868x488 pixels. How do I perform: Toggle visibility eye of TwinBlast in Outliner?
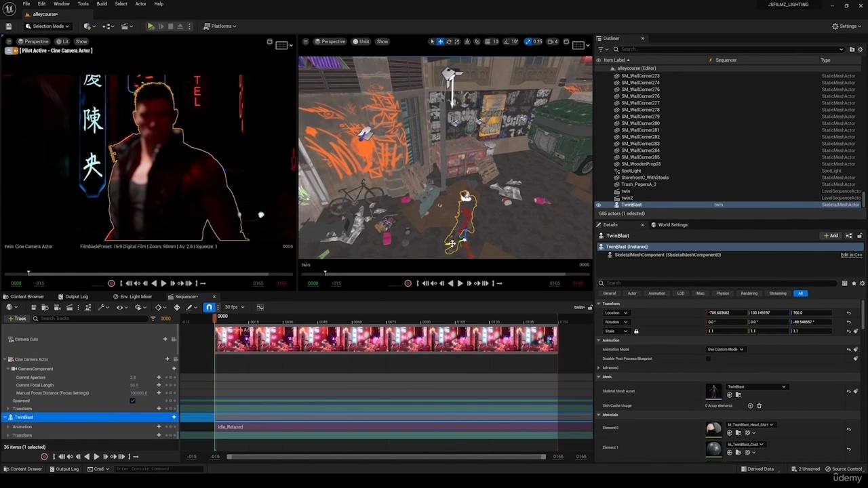(598, 205)
